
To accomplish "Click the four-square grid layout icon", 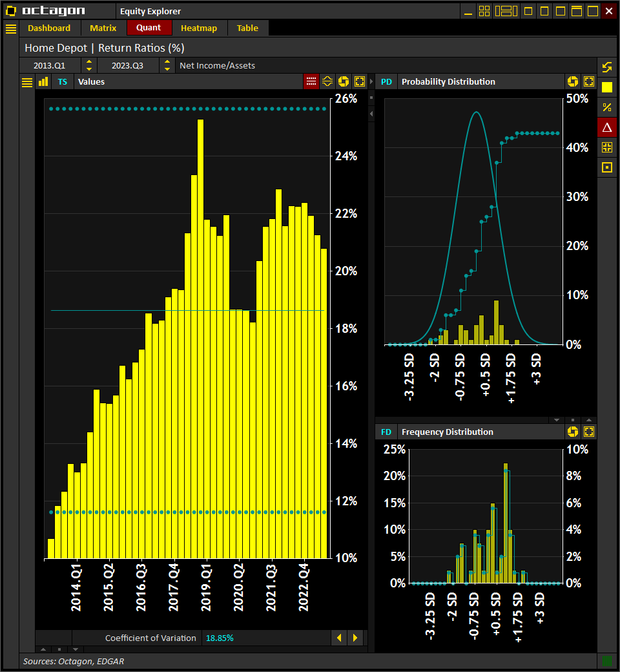I will [x=484, y=11].
